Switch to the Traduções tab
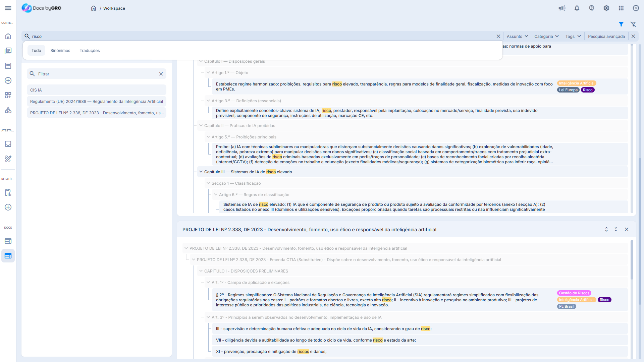Screen dimensions: 644x362 tap(90, 50)
